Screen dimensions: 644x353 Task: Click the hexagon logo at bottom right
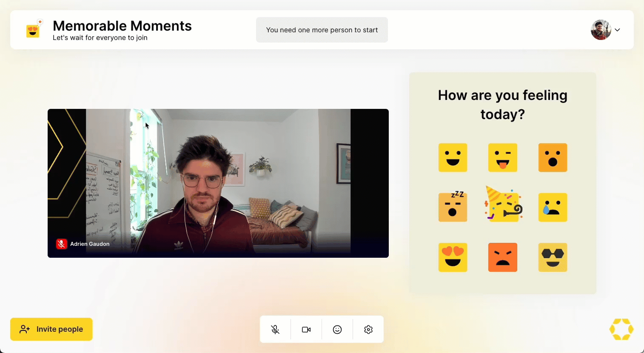(621, 329)
